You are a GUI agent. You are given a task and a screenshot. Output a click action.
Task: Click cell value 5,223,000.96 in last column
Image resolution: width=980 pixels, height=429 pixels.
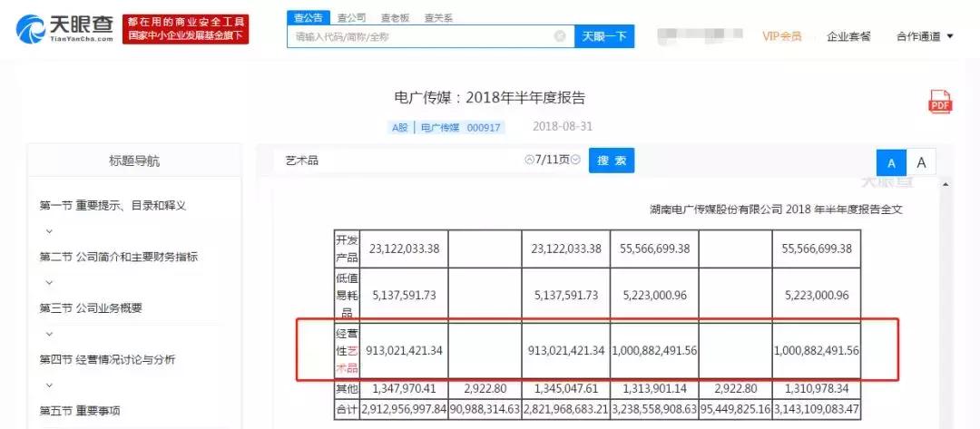click(816, 296)
